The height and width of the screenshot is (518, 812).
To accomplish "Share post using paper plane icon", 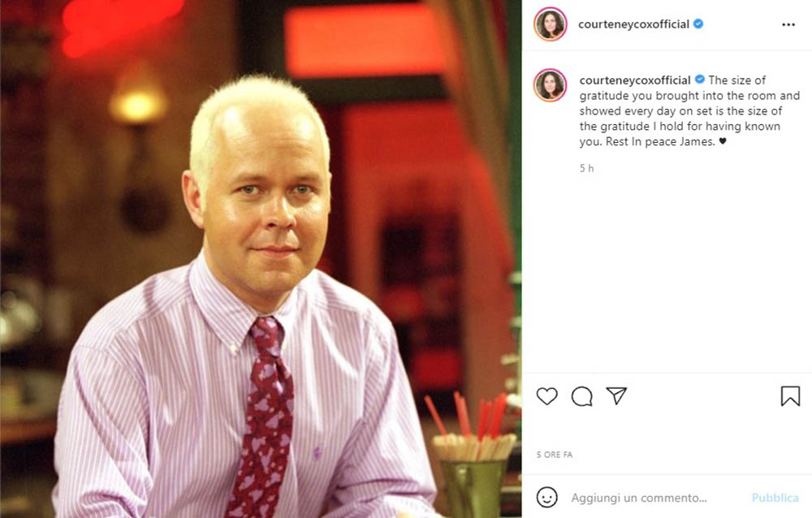I will 616,395.
